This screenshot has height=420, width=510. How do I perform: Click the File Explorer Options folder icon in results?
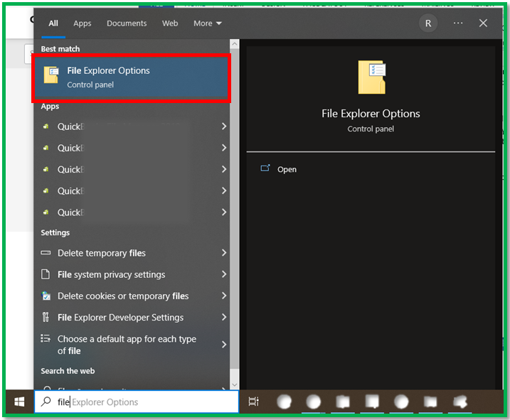pos(51,75)
